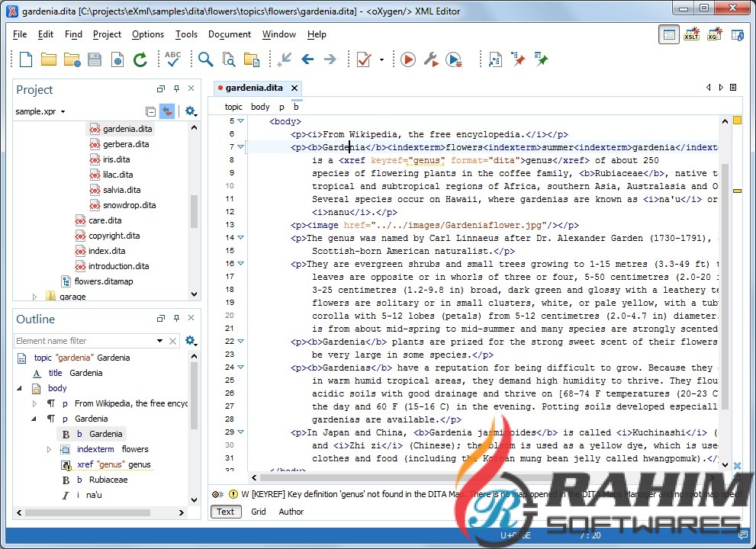Viewport: 756px width, 549px height.
Task: Open the Options menu
Action: click(x=148, y=34)
